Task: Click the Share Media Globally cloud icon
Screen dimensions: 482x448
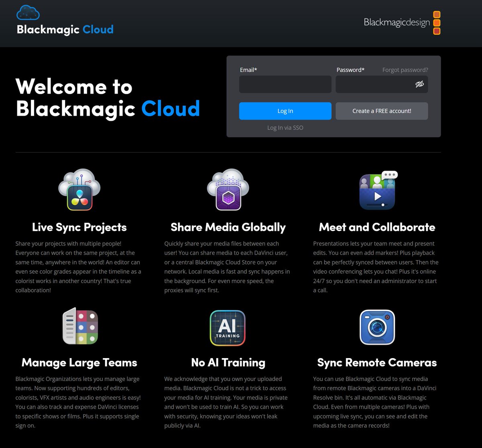Action: [x=228, y=190]
